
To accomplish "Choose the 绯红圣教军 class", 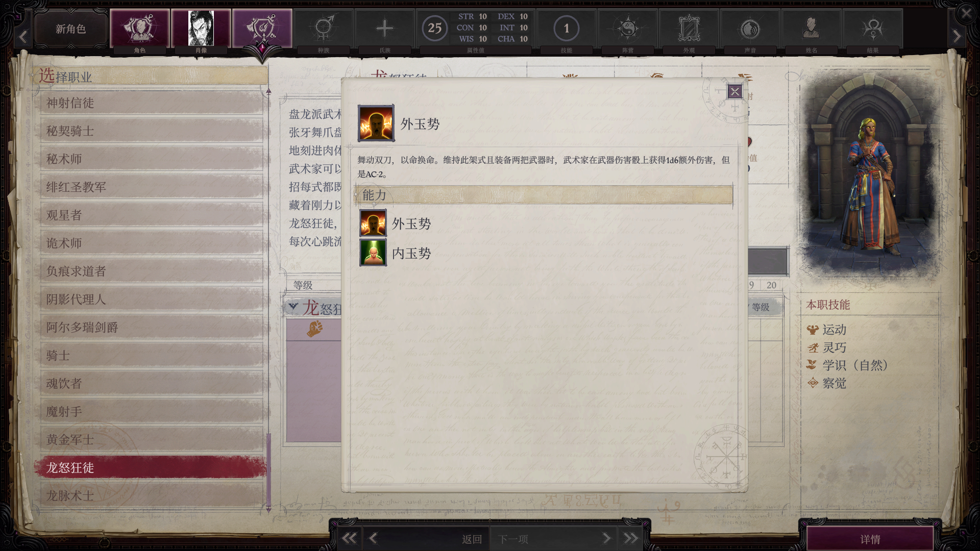I will point(152,187).
